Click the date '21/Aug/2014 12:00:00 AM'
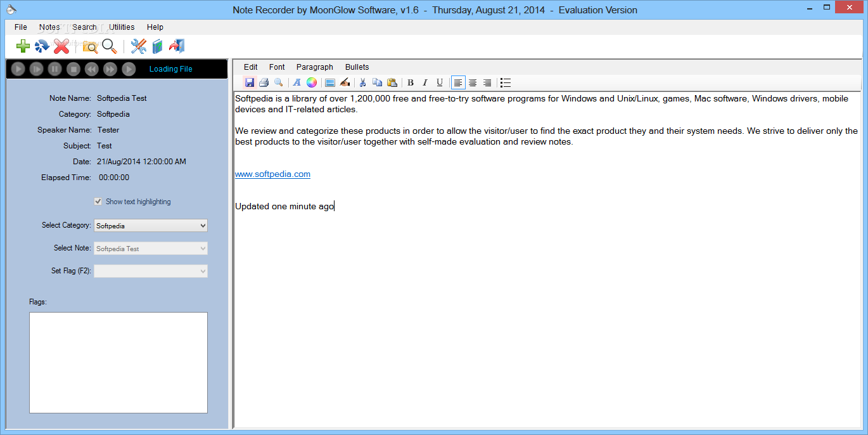Image resolution: width=868 pixels, height=435 pixels. coord(141,162)
